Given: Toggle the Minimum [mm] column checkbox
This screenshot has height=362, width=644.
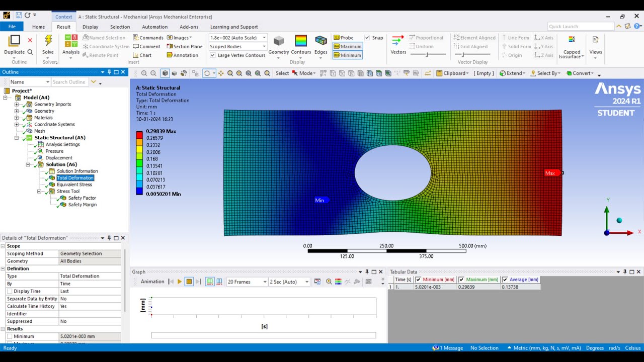Looking at the screenshot, I should (x=418, y=280).
